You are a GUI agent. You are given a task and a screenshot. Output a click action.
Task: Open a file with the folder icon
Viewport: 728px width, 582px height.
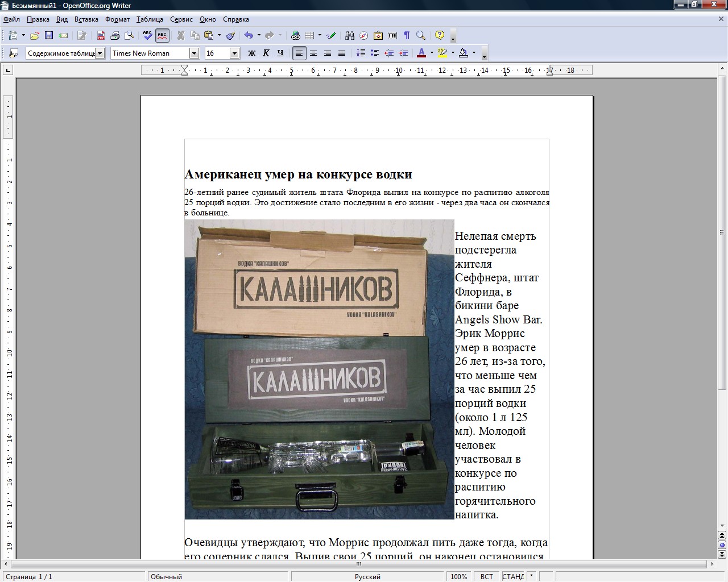(34, 35)
